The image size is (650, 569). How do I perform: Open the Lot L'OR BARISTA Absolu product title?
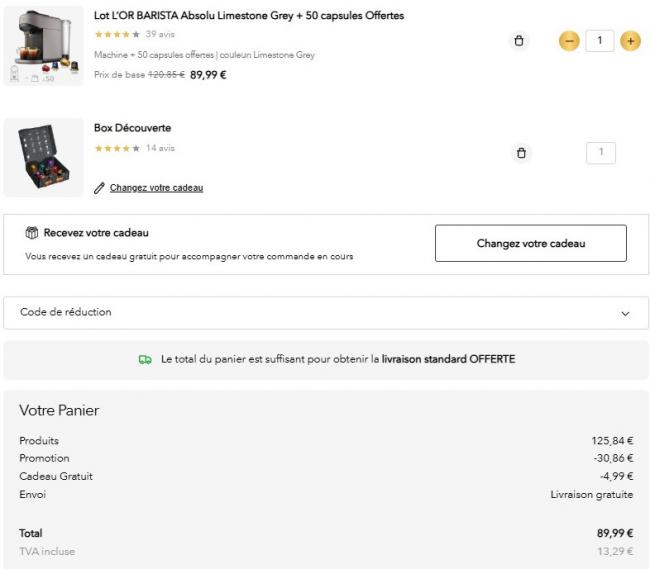248,16
